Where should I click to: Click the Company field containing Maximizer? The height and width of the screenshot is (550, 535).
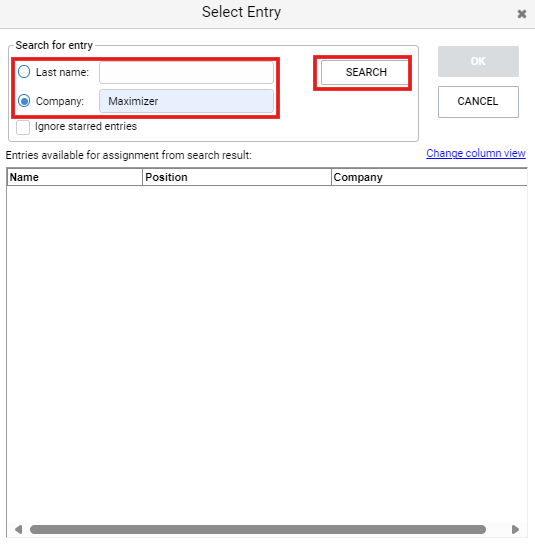pos(186,101)
